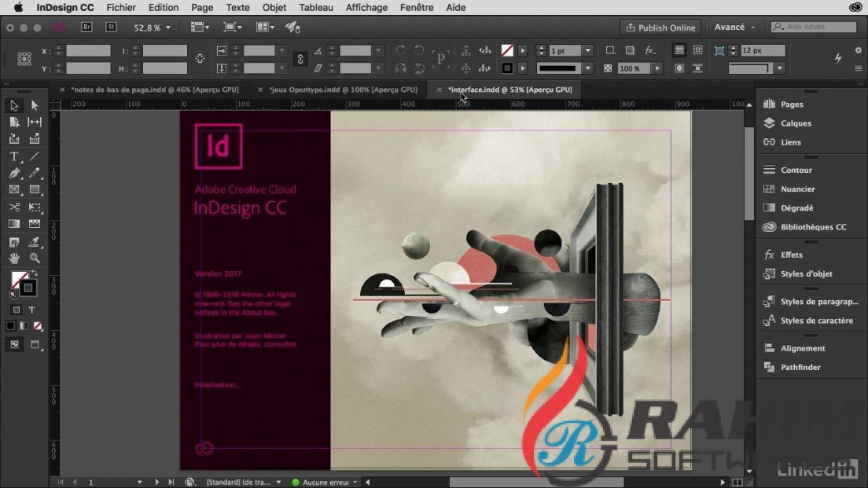
Task: Select the Rectangle Frame tool
Action: (13, 189)
